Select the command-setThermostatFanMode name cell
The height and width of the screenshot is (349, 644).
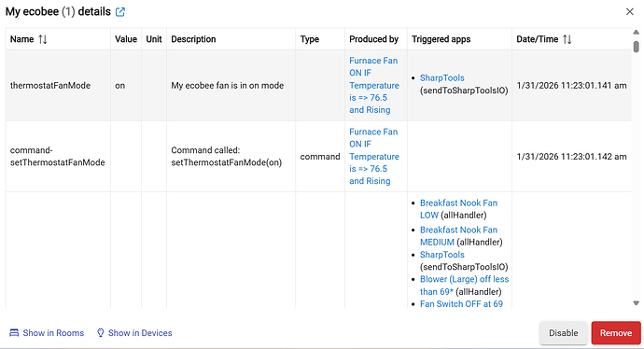coord(58,157)
